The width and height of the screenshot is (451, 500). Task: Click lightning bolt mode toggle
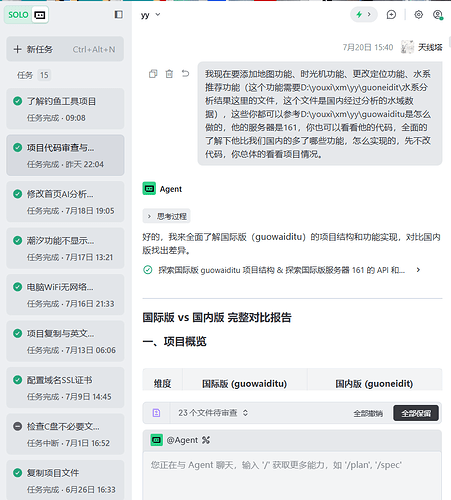tap(364, 15)
